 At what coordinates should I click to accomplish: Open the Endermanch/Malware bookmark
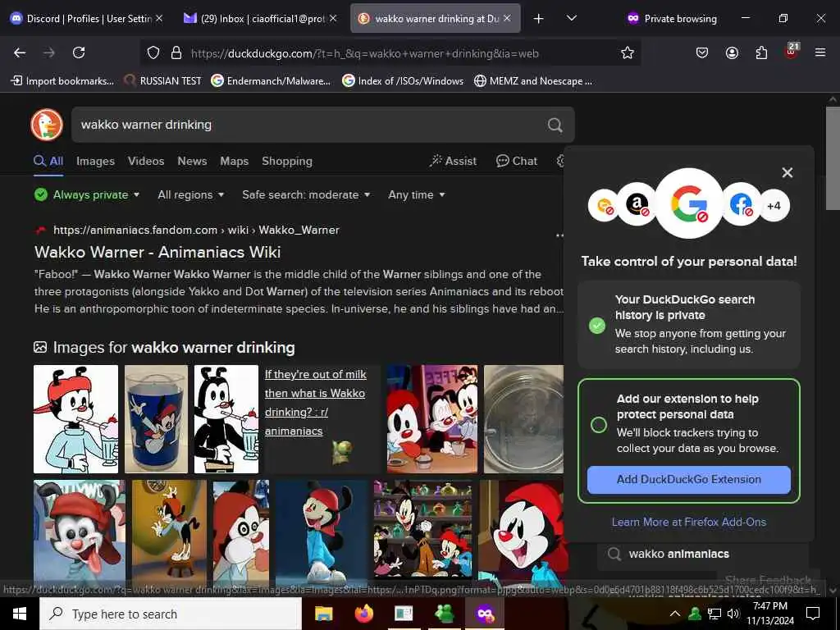coord(271,81)
